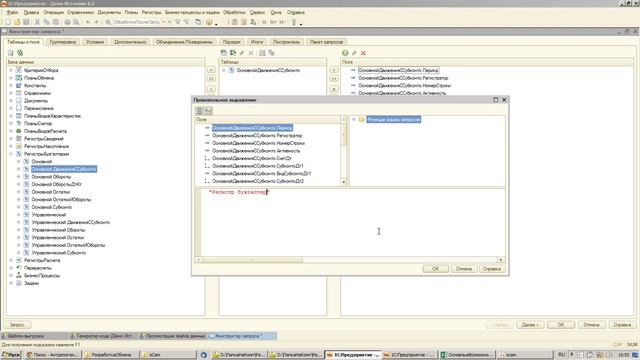The height and width of the screenshot is (360, 640).
Task: Click the pencil edit icon above Таблицы list
Action: click(x=242, y=53)
